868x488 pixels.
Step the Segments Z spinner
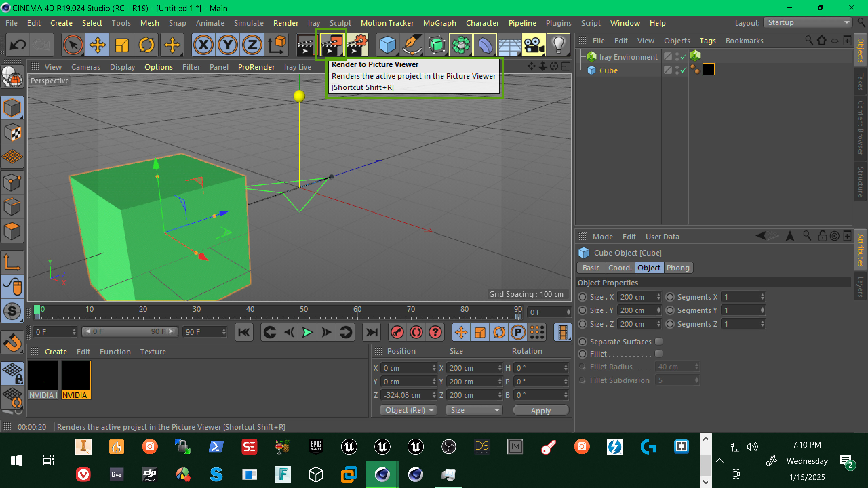(762, 324)
